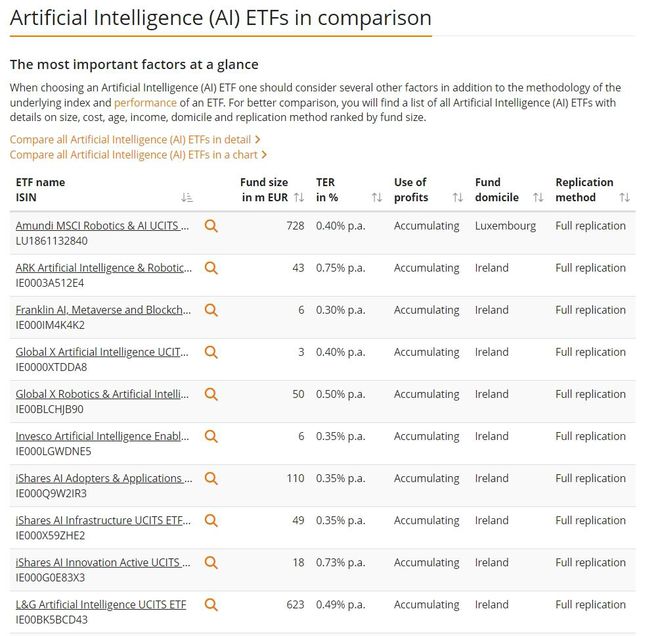Open 'Compare all AI ETFs in detail' link
The image size is (660, 636).
pyautogui.click(x=135, y=140)
